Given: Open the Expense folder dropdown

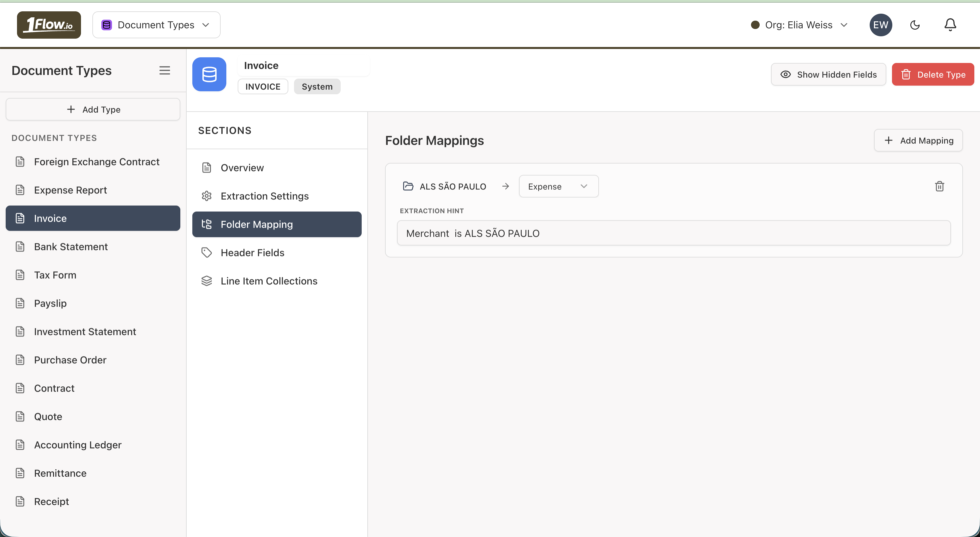Looking at the screenshot, I should [558, 186].
